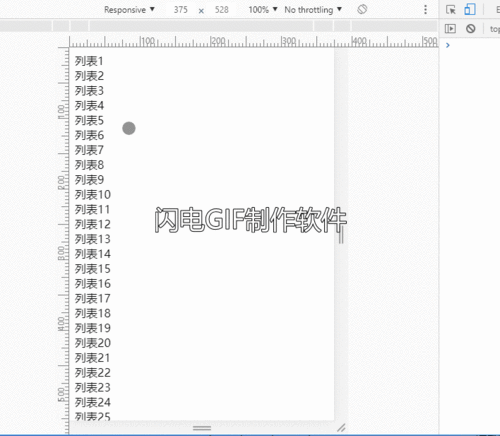Open the No throttling dropdown

pos(313,10)
